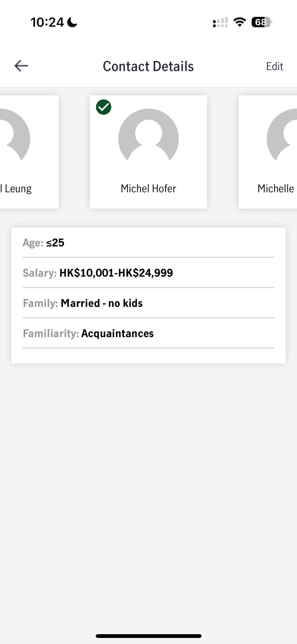
Task: Tap the 10:24 clock in status bar
Action: tap(47, 22)
